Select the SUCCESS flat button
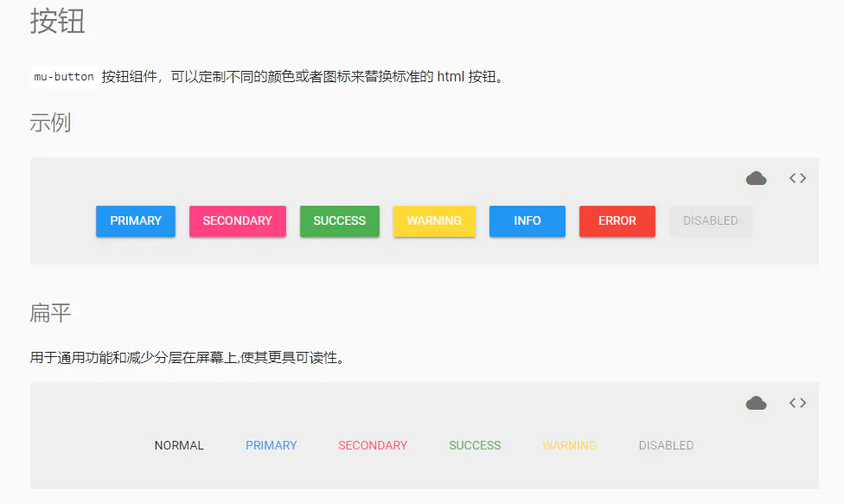844x504 pixels. click(475, 445)
